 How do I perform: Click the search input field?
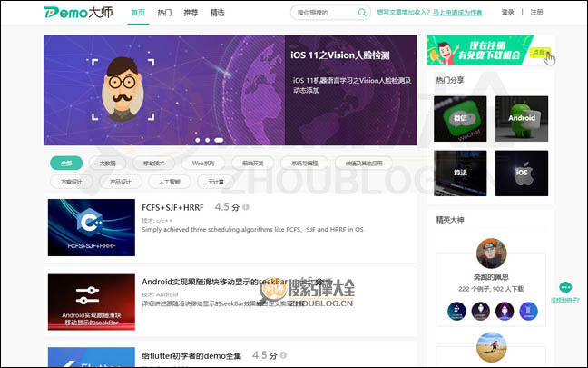(322, 13)
